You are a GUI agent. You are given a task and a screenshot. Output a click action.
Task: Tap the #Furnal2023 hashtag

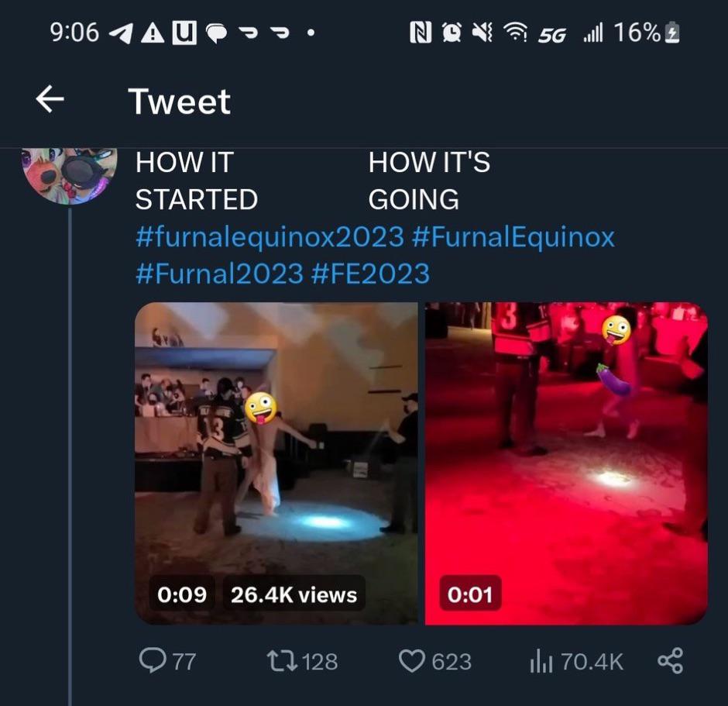pos(219,273)
